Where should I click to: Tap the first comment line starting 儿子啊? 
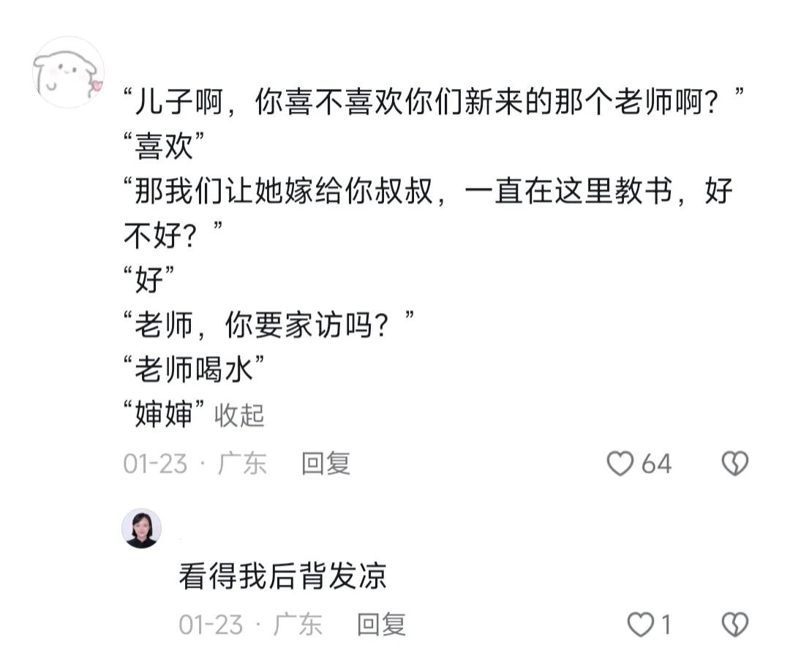pos(432,105)
